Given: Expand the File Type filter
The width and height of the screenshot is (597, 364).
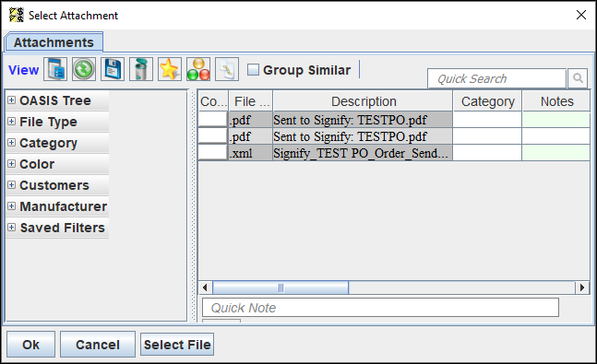Looking at the screenshot, I should pyautogui.click(x=12, y=122).
